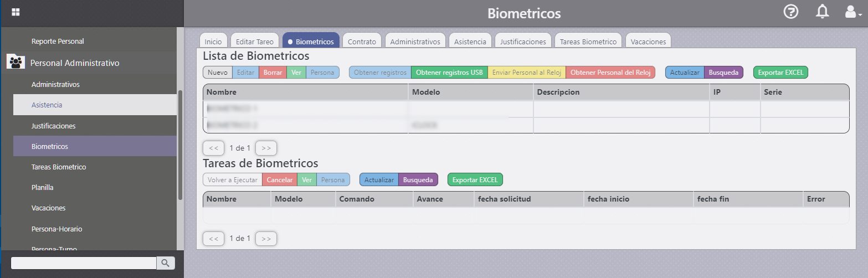Export Lista de Biometricos to Excel
The height and width of the screenshot is (278, 868).
pos(780,73)
